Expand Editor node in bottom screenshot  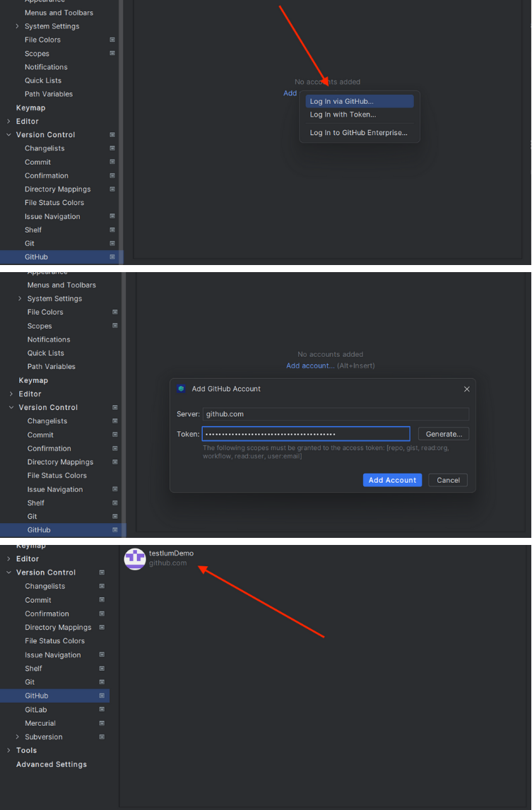click(x=8, y=559)
